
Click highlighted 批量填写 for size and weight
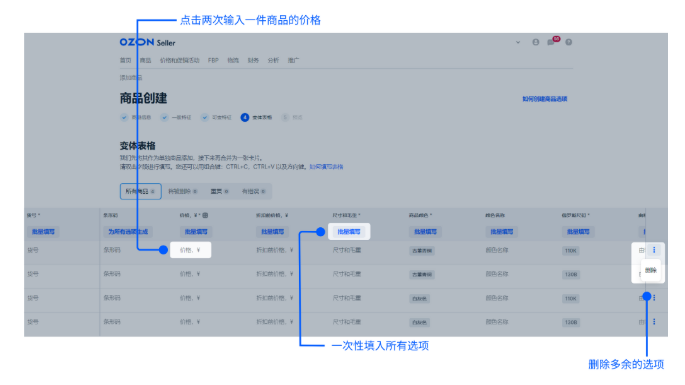pos(349,232)
